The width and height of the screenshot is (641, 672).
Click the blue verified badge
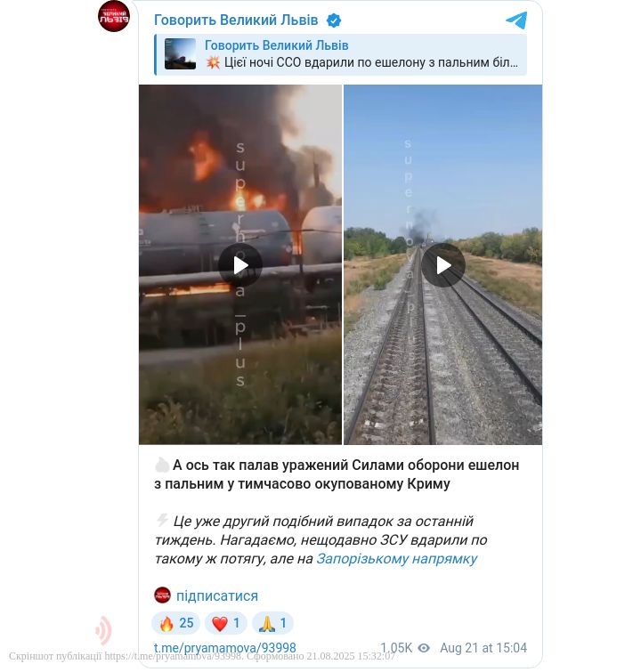334,20
